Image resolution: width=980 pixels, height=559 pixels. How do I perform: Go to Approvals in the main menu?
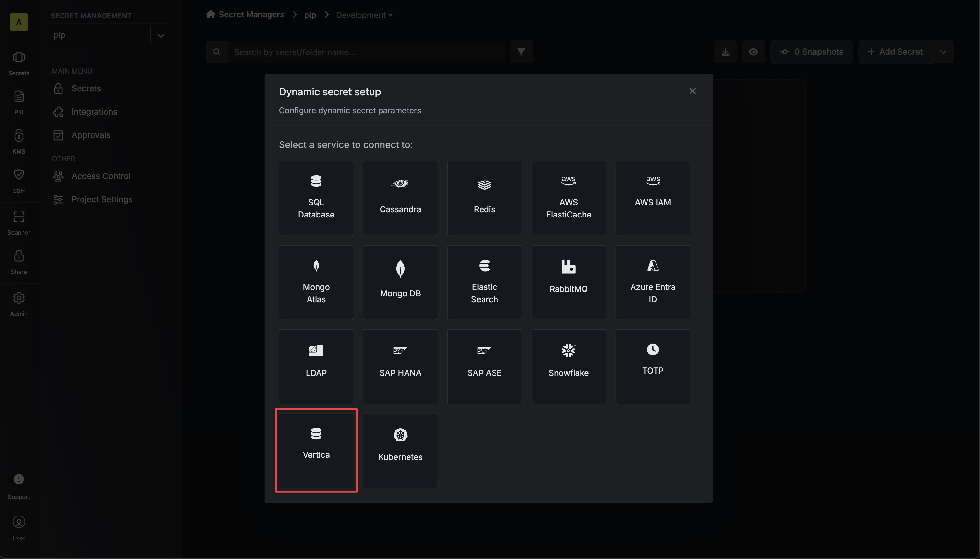point(91,135)
